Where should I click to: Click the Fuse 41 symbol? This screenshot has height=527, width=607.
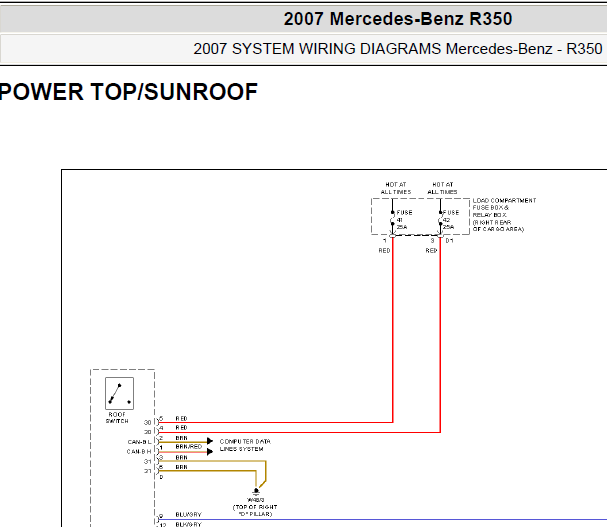pyautogui.click(x=393, y=220)
